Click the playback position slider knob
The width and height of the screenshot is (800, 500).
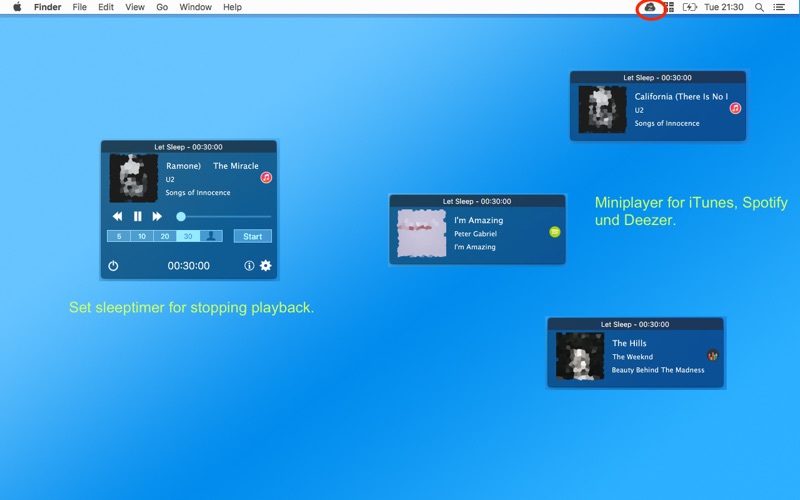point(181,216)
